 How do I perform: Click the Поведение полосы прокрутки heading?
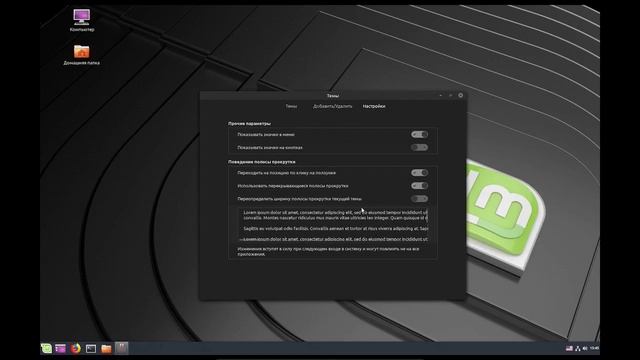[262, 162]
